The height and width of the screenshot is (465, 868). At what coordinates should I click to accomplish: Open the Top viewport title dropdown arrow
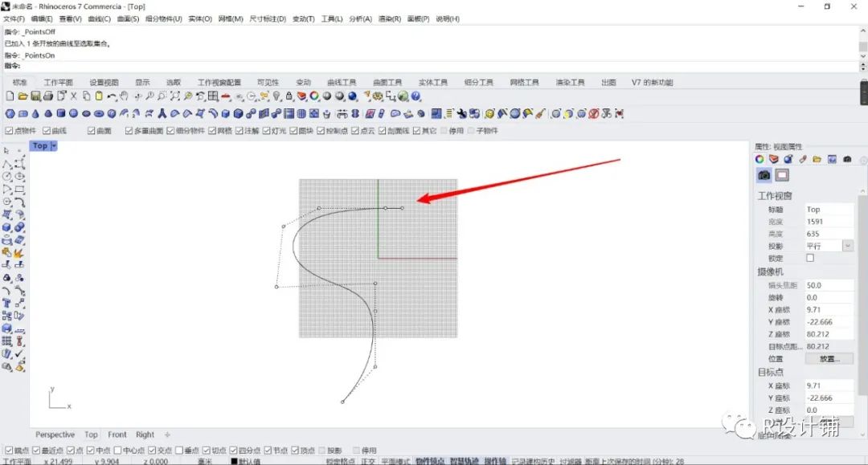tap(54, 146)
